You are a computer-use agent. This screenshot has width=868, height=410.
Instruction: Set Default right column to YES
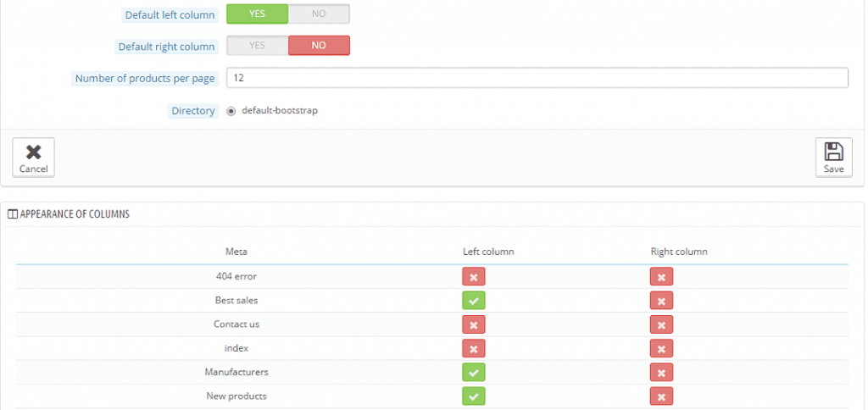pos(258,46)
